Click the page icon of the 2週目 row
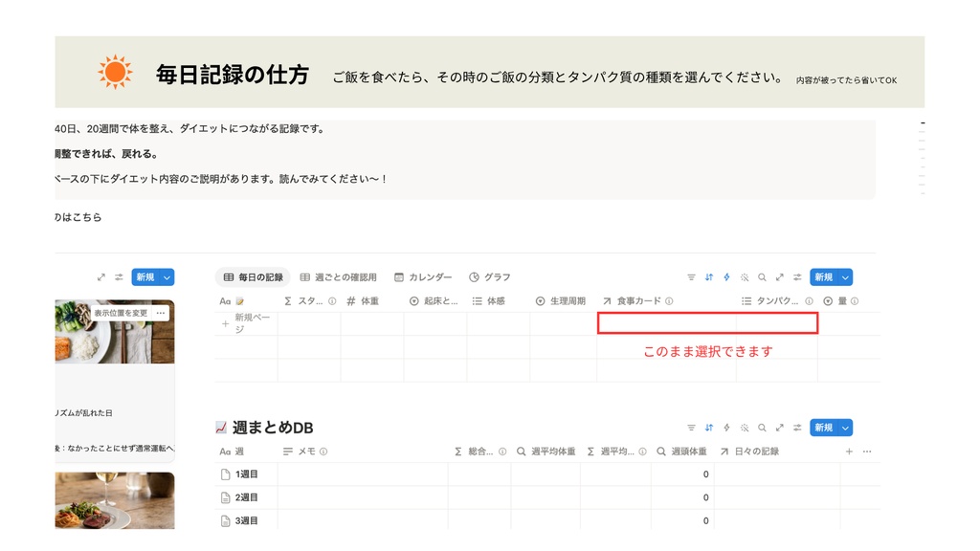This screenshot has height=551, width=980. 226,497
